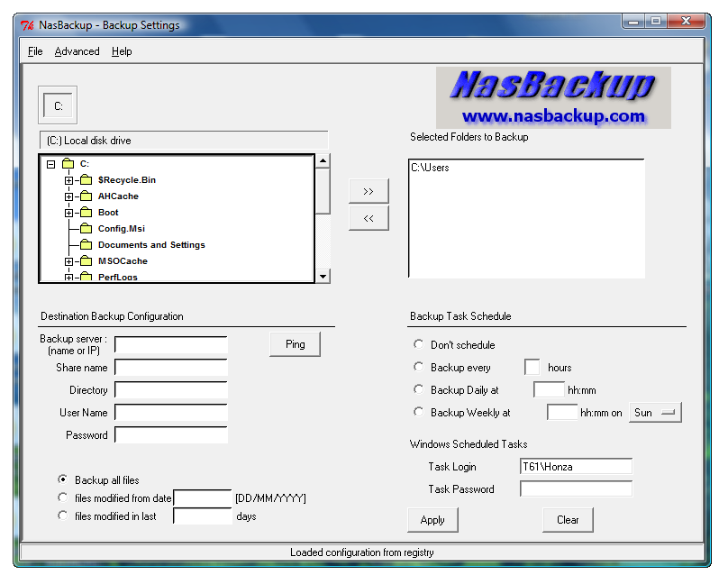The height and width of the screenshot is (584, 728).
Task: Click the (C:) Local disk drive label
Action: (x=184, y=141)
